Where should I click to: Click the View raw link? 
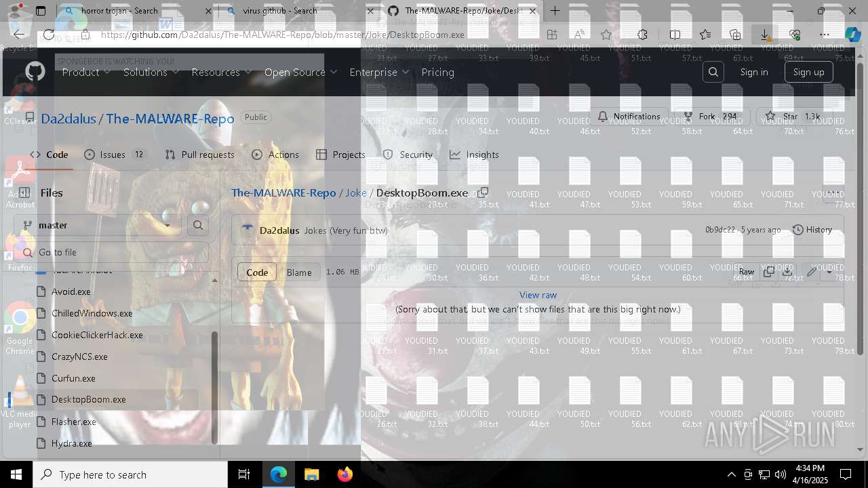(x=538, y=295)
